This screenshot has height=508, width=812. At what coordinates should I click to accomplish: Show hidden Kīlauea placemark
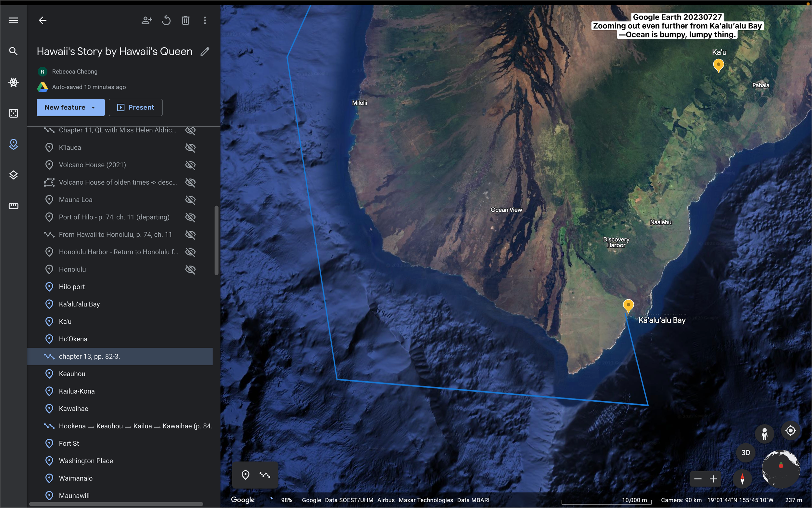click(190, 148)
